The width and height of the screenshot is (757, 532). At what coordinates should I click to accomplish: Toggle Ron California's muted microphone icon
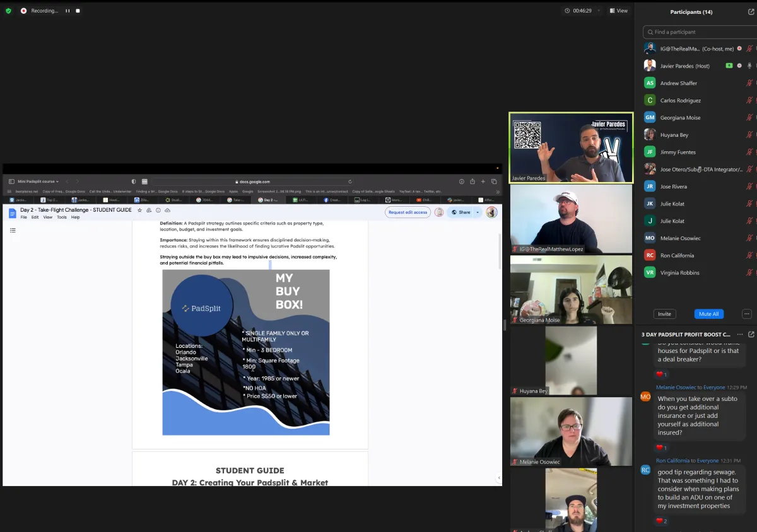(x=749, y=255)
